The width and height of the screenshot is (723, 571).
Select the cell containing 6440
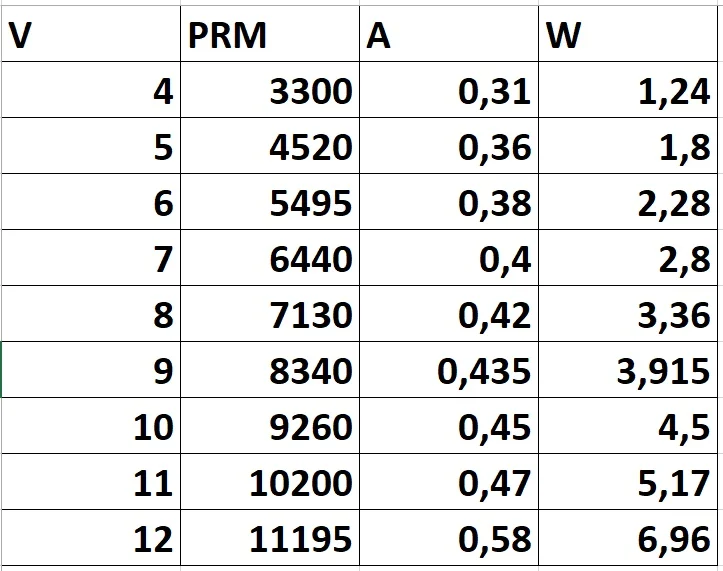coord(270,258)
